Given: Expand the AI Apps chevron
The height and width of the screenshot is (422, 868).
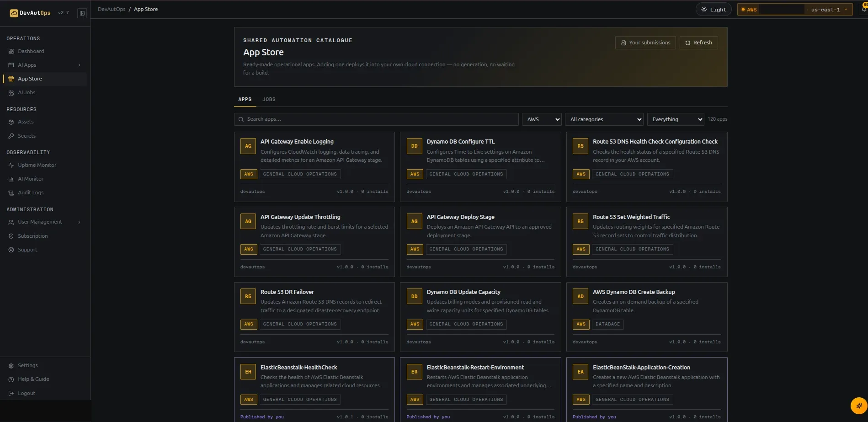Looking at the screenshot, I should pos(80,65).
